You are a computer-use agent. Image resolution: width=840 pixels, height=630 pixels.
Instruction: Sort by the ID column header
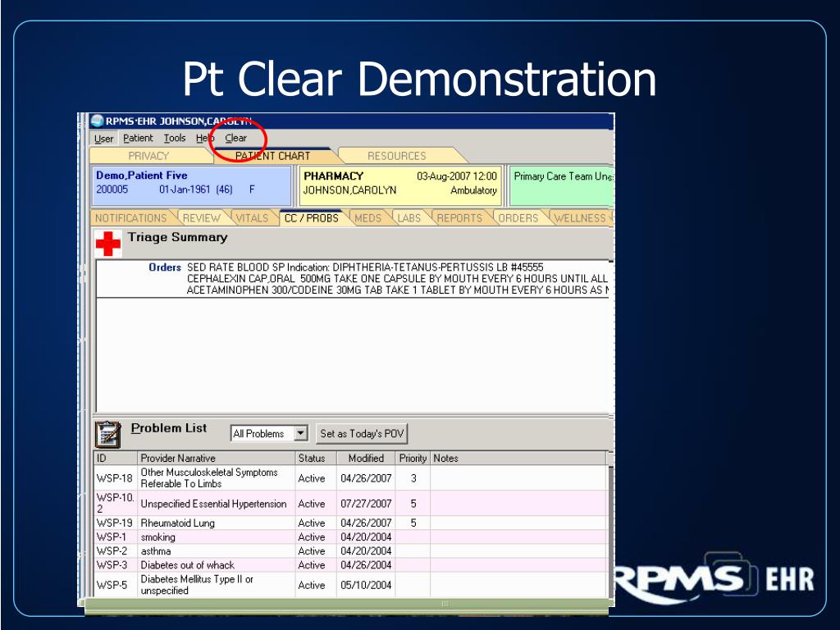coord(115,458)
